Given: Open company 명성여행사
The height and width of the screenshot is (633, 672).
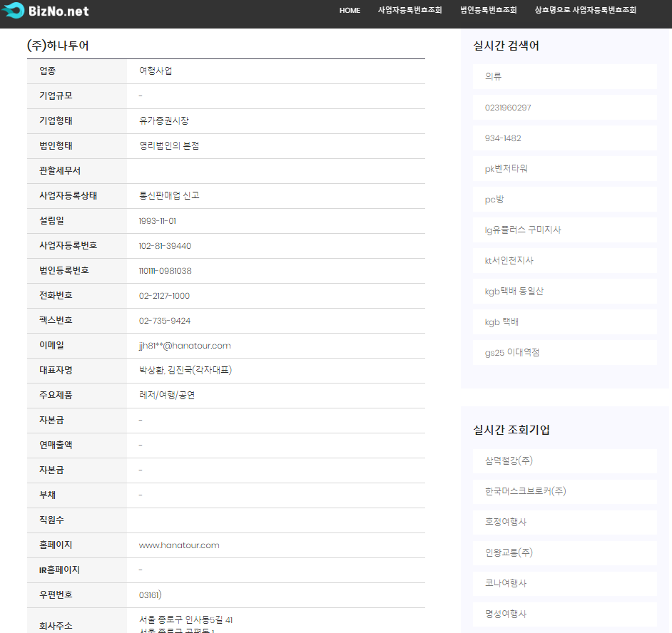Looking at the screenshot, I should click(565, 614).
